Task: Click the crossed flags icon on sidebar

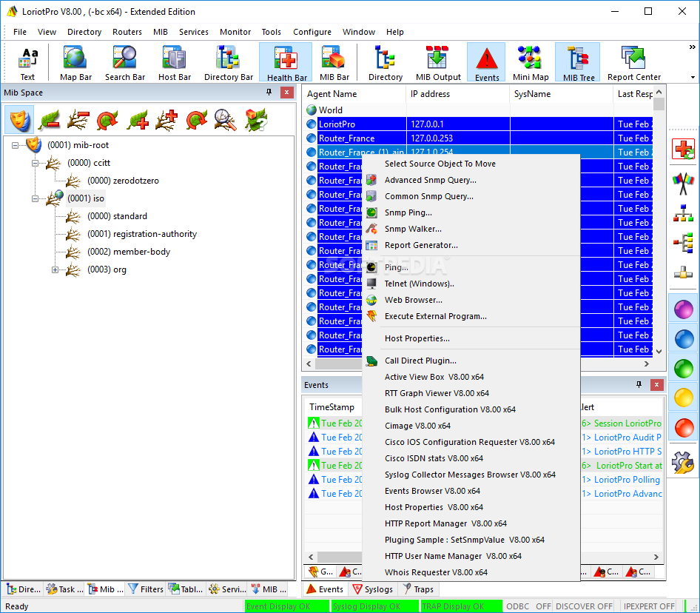Action: coord(683,183)
